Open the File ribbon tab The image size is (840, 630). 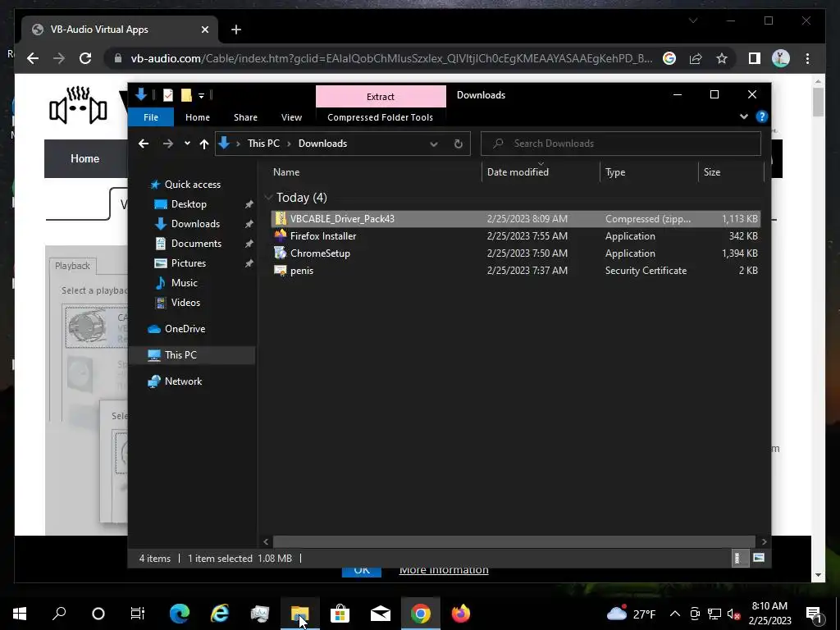click(151, 117)
